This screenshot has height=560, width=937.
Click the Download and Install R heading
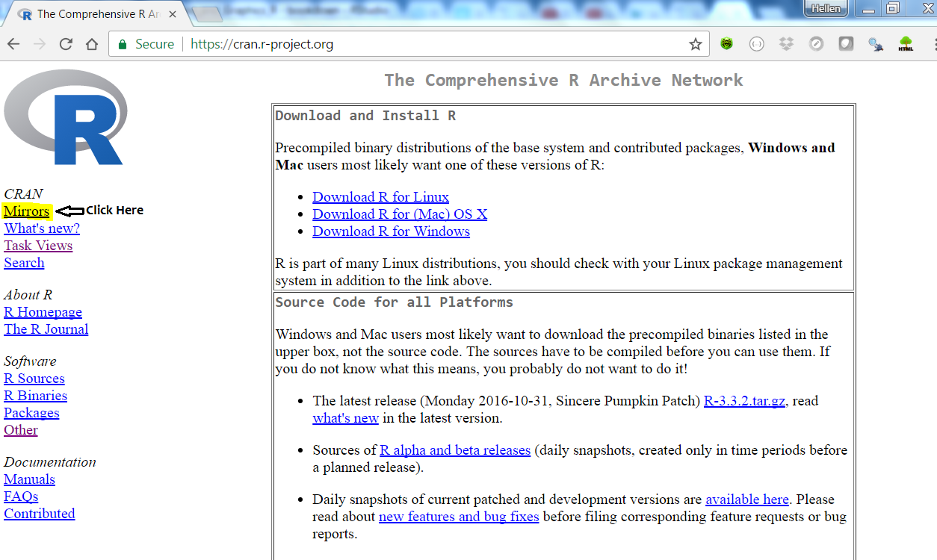(365, 116)
